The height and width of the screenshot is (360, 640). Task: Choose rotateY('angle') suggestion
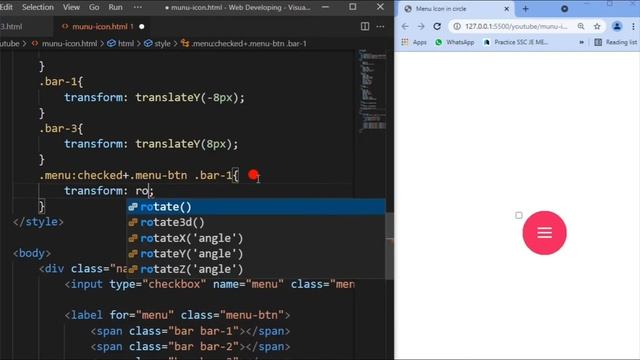pos(256,253)
